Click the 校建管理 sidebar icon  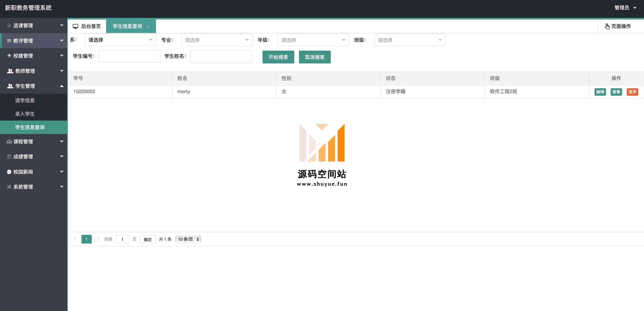[x=9, y=56]
